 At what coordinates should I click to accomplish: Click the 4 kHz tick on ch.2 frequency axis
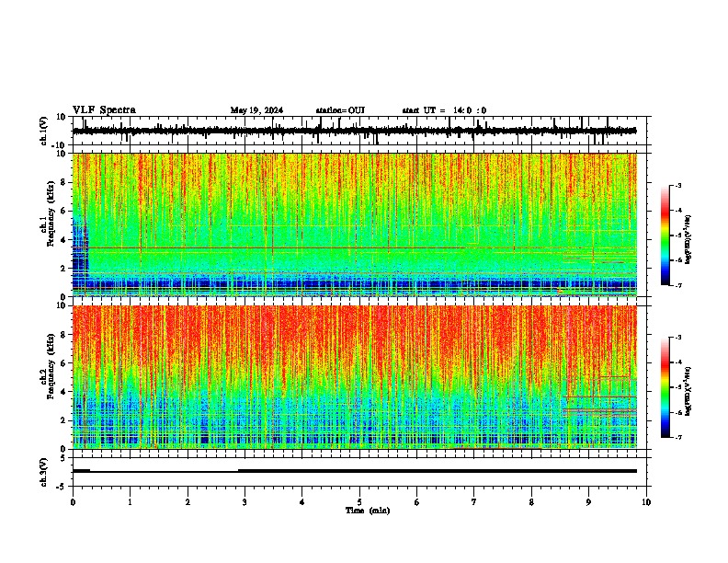(63, 392)
